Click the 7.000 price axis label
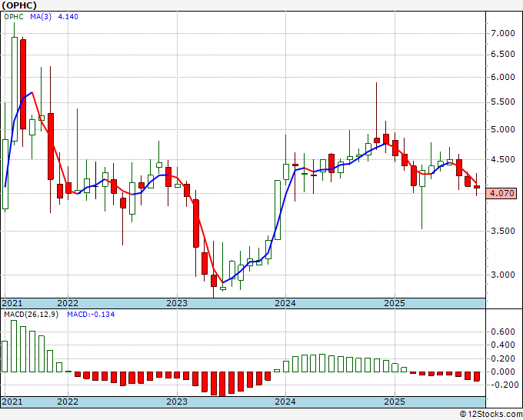The height and width of the screenshot is (420, 523). click(x=503, y=33)
